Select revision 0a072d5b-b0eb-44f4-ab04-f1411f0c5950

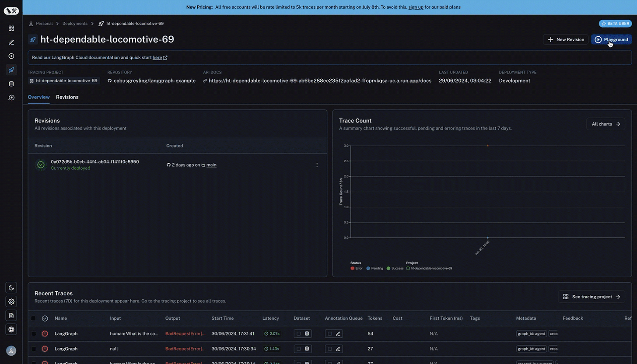pos(95,162)
